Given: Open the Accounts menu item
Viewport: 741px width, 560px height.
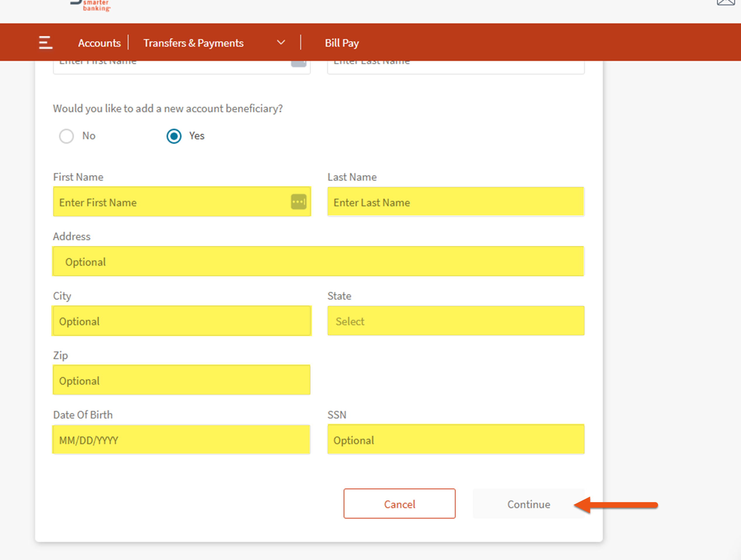Looking at the screenshot, I should pos(99,43).
